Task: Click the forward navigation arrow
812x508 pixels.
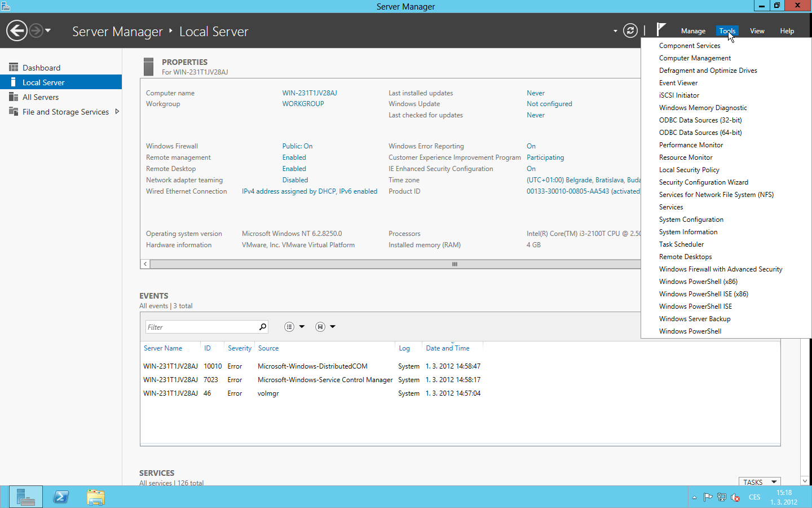Action: click(x=36, y=30)
